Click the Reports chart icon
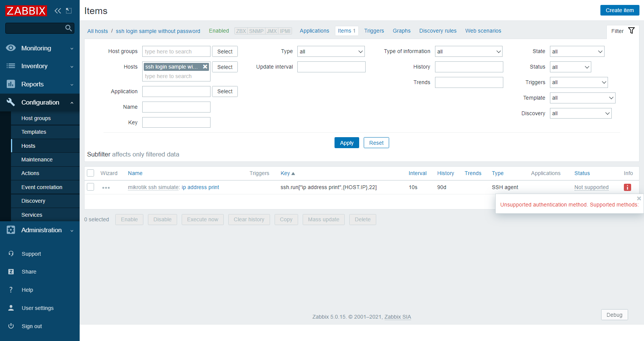This screenshot has height=341, width=644. coord(11,84)
